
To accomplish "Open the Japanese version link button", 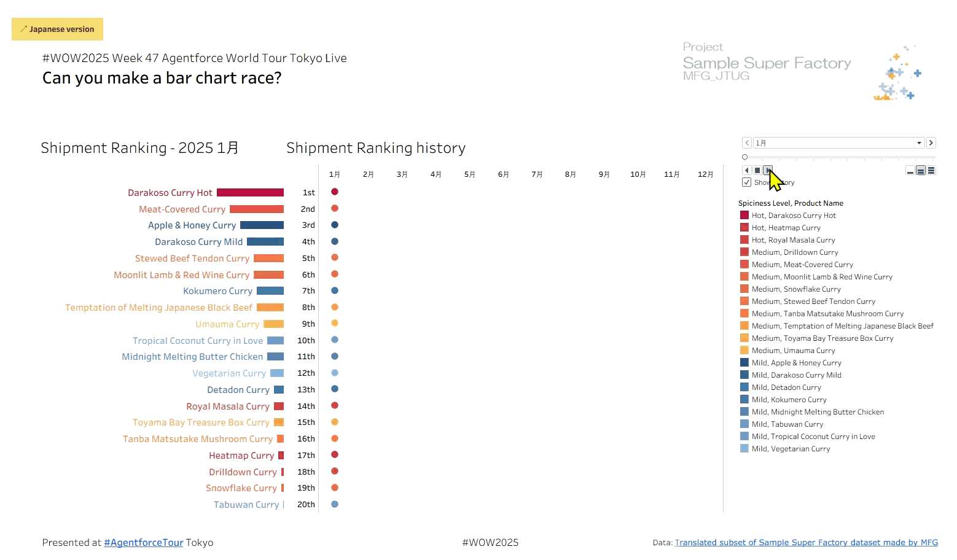I will coord(57,29).
